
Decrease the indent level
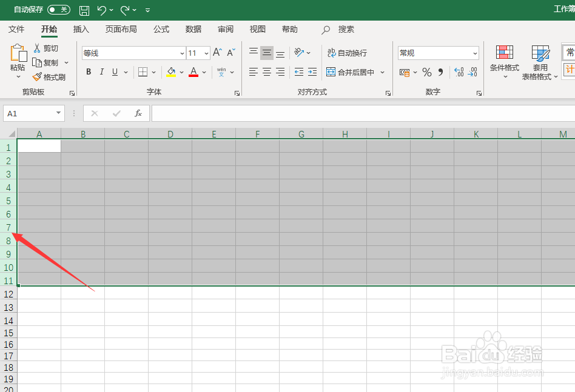[299, 72]
